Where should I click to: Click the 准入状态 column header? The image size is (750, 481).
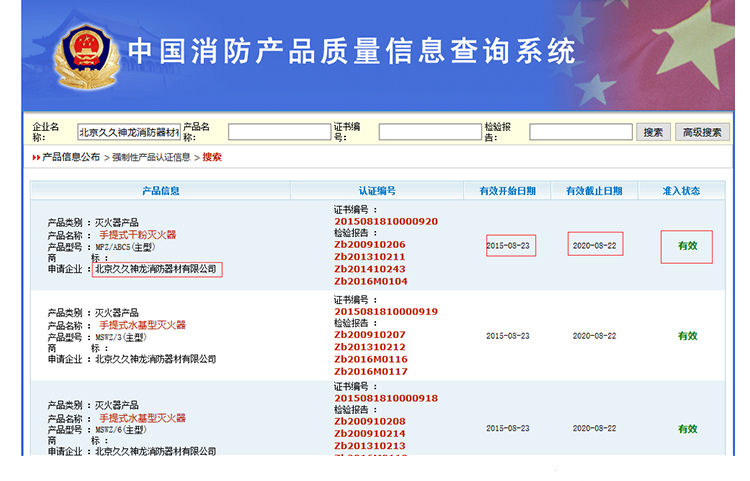[x=681, y=191]
